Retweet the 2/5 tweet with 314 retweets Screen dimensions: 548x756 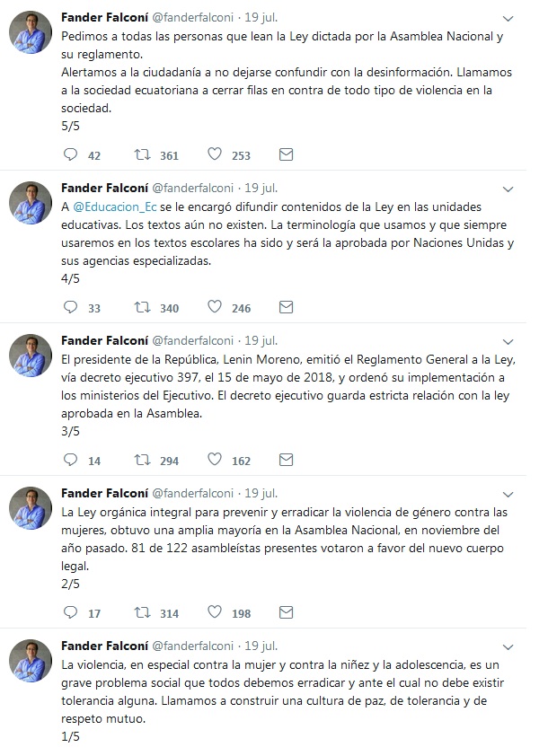coord(141,613)
